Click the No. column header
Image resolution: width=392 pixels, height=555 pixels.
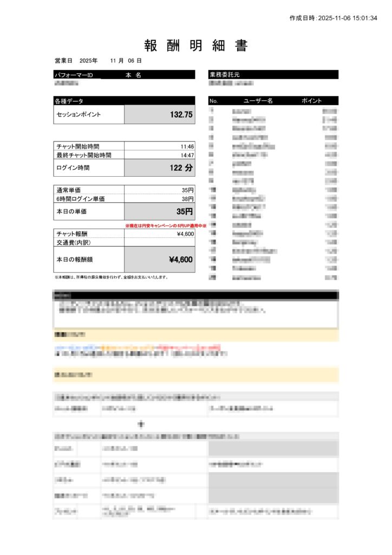(213, 101)
